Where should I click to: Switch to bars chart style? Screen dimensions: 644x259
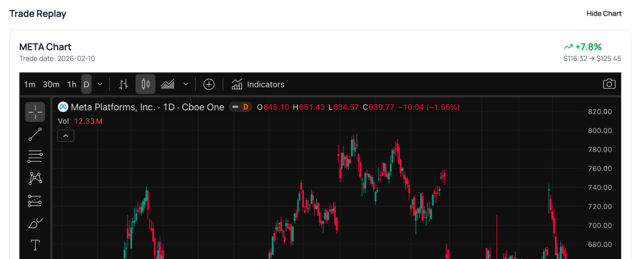[x=124, y=85]
